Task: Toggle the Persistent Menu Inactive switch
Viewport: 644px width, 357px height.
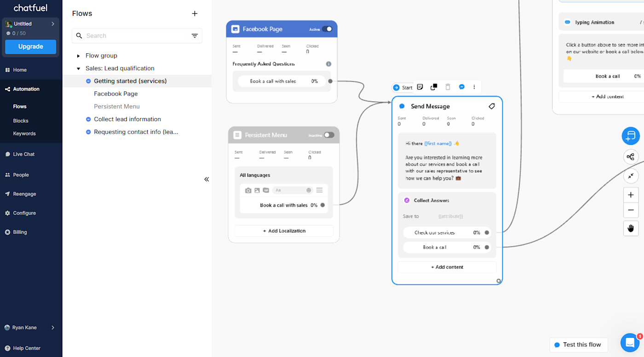Action: [x=329, y=135]
